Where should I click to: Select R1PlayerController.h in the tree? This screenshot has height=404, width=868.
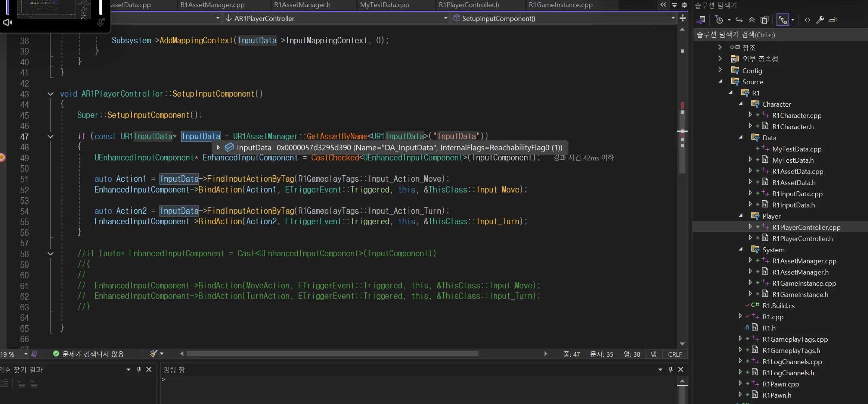(802, 238)
